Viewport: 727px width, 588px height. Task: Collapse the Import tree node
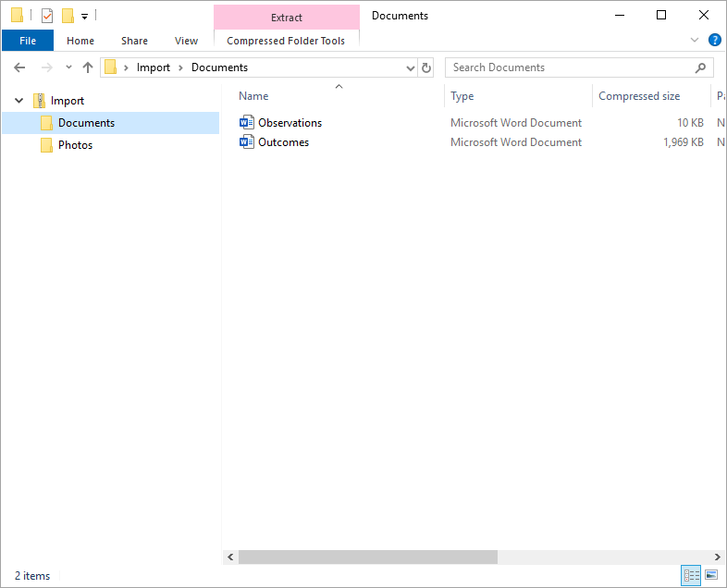coord(19,101)
